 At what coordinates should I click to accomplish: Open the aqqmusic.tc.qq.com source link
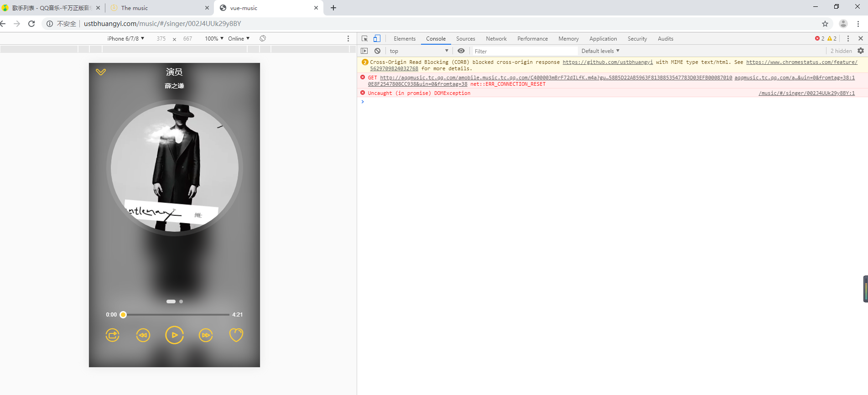[x=795, y=78]
